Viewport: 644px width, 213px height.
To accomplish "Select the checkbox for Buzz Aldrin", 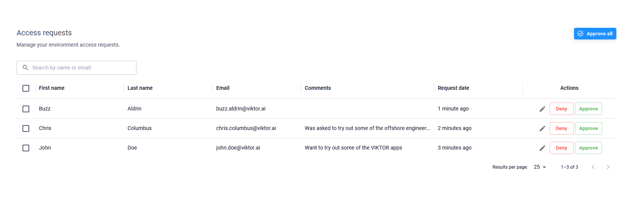I will tap(26, 109).
